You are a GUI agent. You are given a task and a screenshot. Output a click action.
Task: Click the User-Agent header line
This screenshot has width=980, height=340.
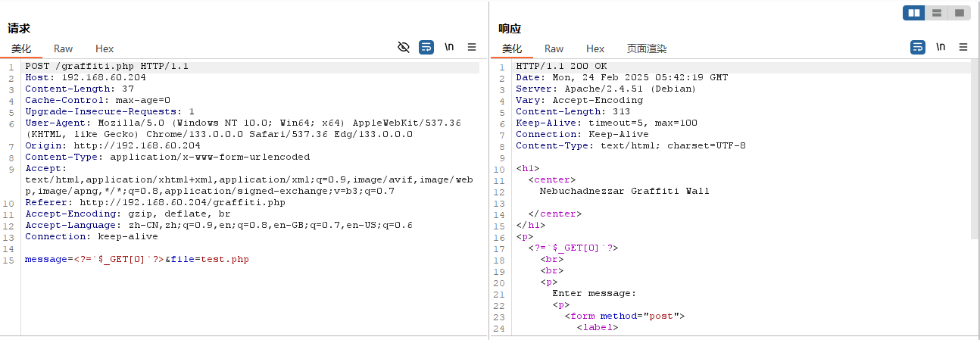click(x=243, y=129)
